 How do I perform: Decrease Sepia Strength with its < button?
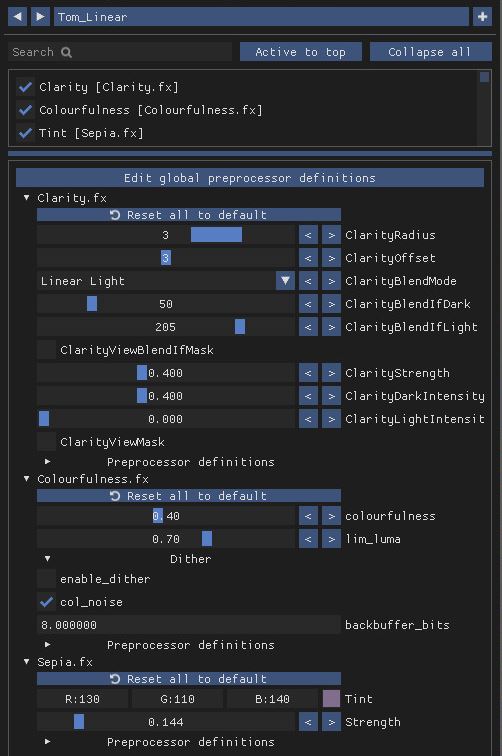(308, 722)
